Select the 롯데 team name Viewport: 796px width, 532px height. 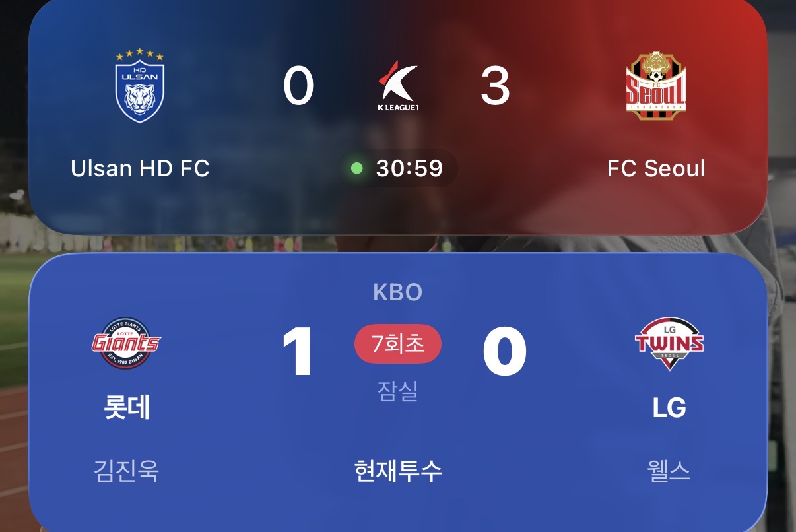click(x=127, y=408)
